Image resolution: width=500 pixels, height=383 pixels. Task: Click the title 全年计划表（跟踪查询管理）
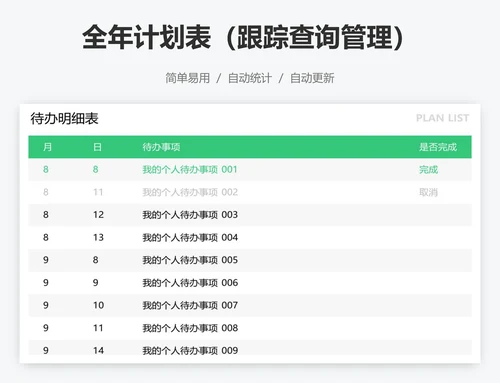(x=244, y=37)
